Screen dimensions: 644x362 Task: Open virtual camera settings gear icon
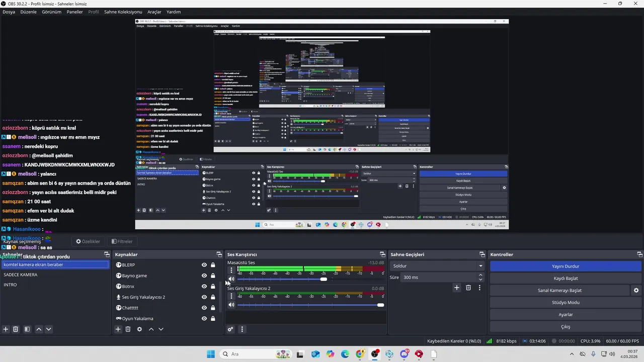point(636,291)
